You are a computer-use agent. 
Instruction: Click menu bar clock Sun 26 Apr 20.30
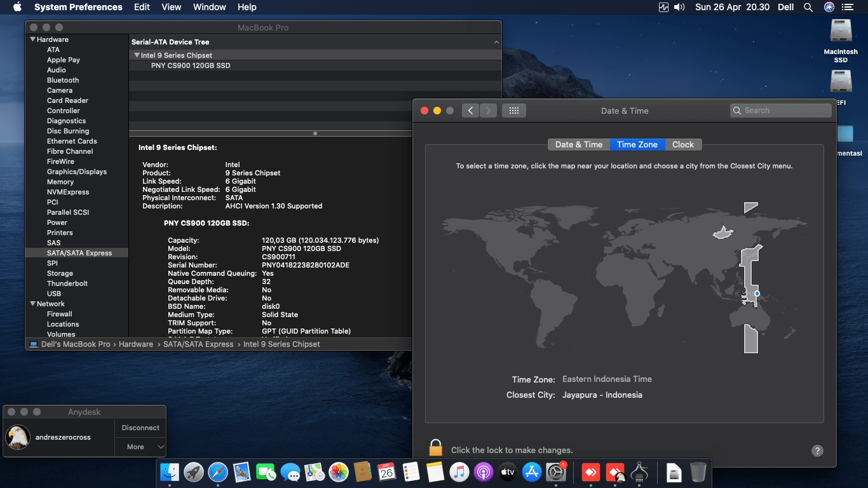point(732,7)
